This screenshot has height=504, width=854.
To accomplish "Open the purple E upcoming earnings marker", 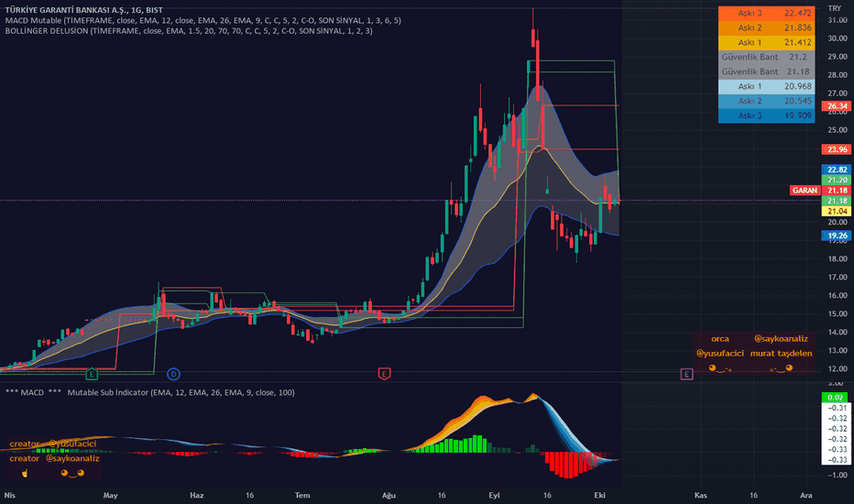I will [686, 374].
